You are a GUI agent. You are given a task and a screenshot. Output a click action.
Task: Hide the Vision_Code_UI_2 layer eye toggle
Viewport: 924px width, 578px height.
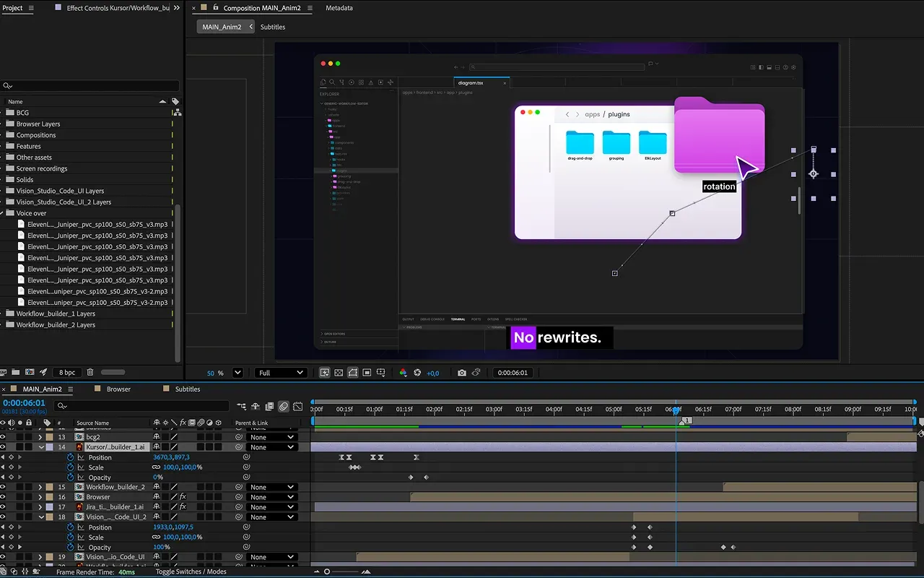coord(3,517)
